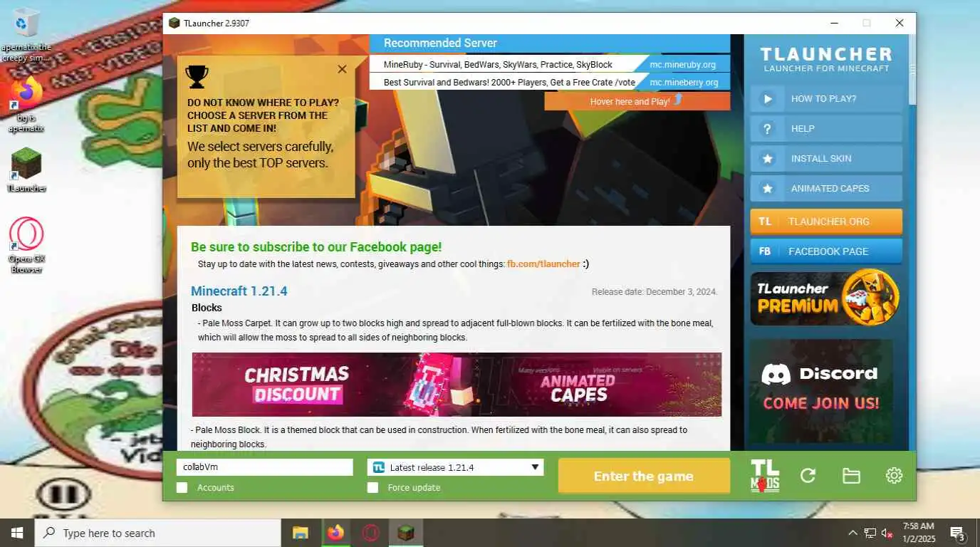
Task: Click the refresh icon in bottom bar
Action: tap(808, 476)
